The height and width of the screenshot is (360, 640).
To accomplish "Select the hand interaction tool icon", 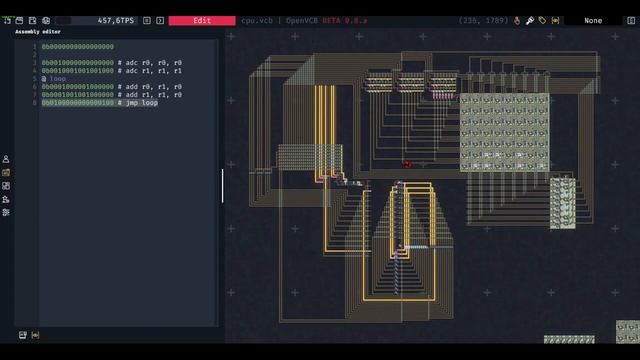I will click(517, 20).
